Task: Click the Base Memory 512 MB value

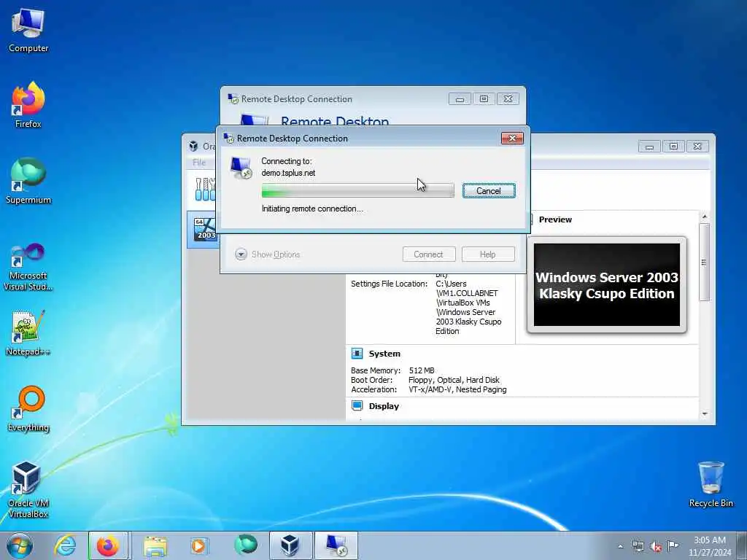Action: point(422,370)
